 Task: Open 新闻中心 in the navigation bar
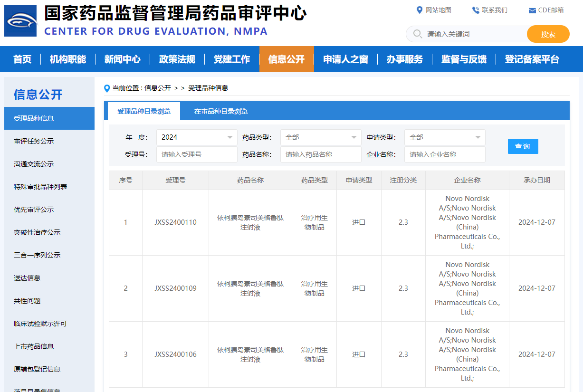[123, 59]
